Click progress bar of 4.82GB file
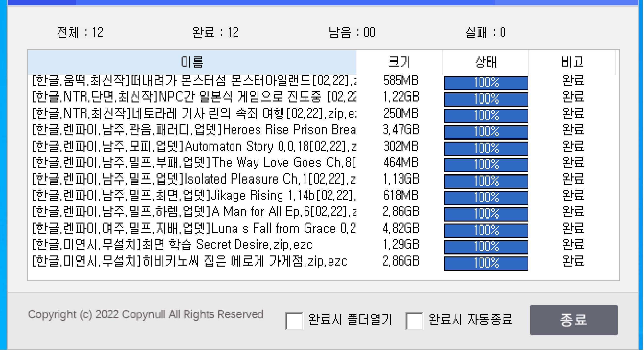The width and height of the screenshot is (644, 350). [486, 230]
